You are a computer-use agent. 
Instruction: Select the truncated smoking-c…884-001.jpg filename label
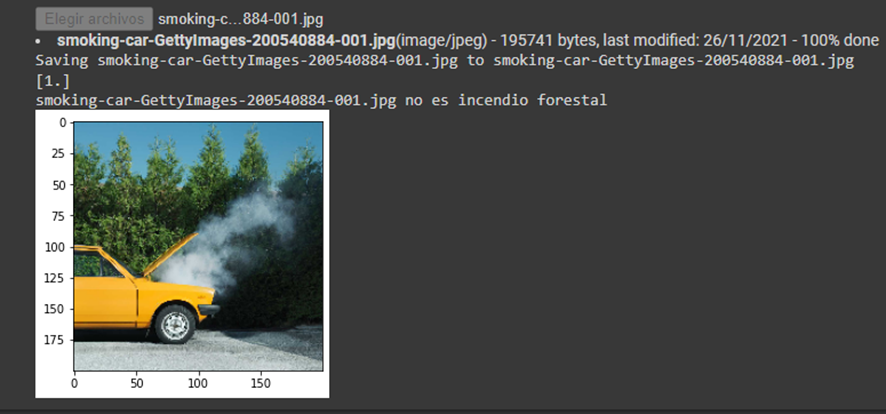pos(241,19)
